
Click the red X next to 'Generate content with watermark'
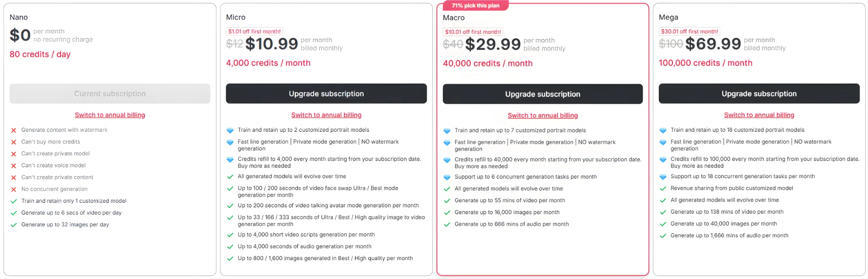13,130
